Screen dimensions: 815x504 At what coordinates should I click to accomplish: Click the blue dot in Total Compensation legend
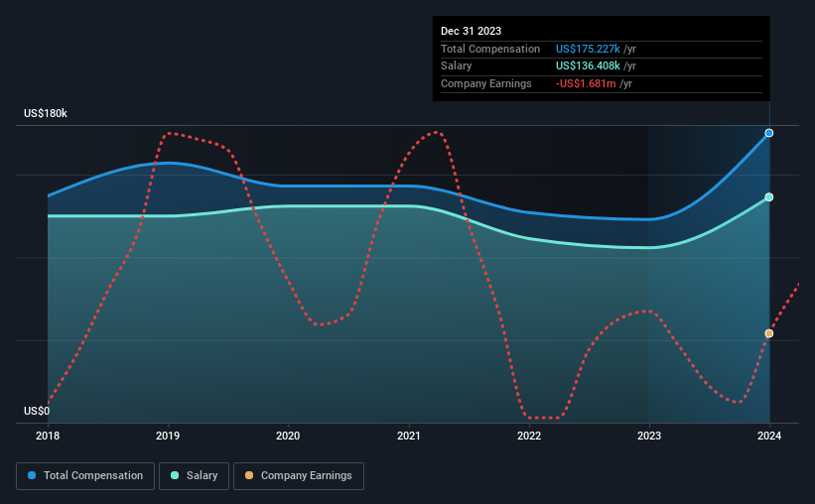(x=32, y=475)
